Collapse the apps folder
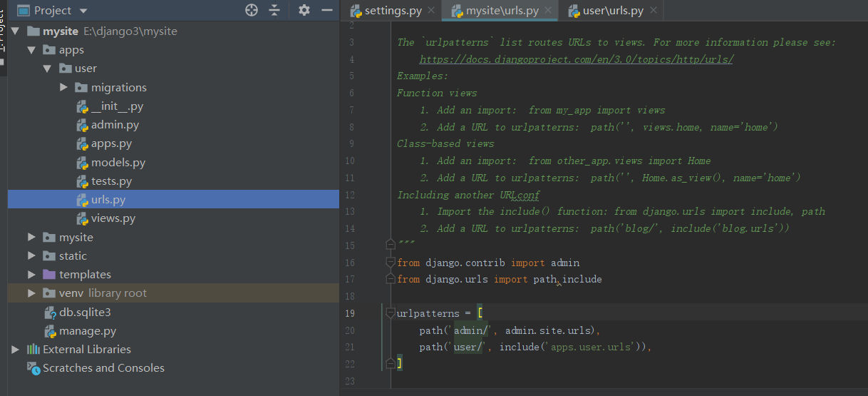Screen dimensions: 868x396 point(31,50)
